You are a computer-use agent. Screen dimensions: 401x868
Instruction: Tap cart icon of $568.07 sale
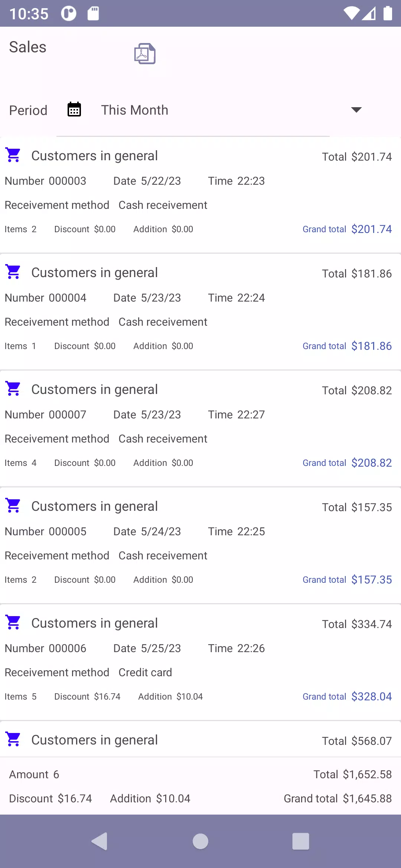pos(13,739)
